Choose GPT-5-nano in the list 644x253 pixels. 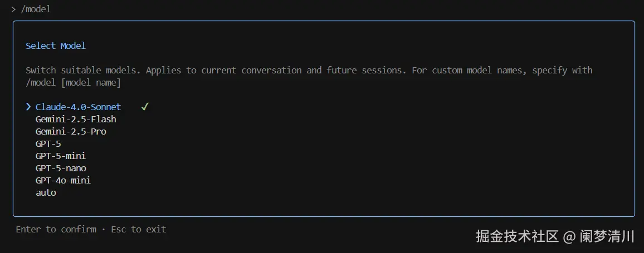coord(61,168)
